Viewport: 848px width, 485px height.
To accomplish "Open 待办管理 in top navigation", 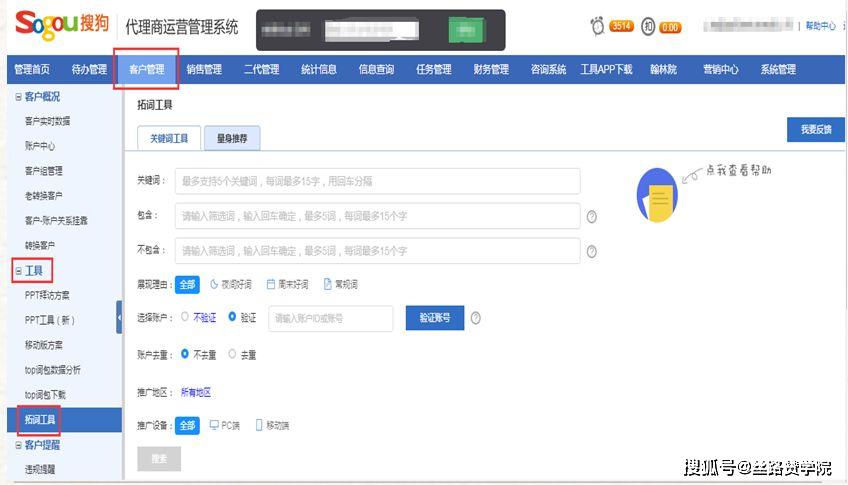I will click(89, 69).
